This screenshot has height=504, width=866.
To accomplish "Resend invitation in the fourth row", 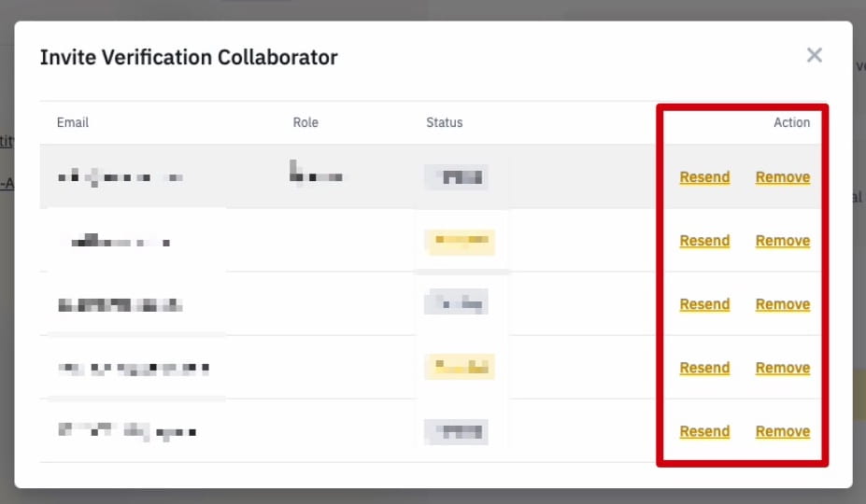I will 704,368.
